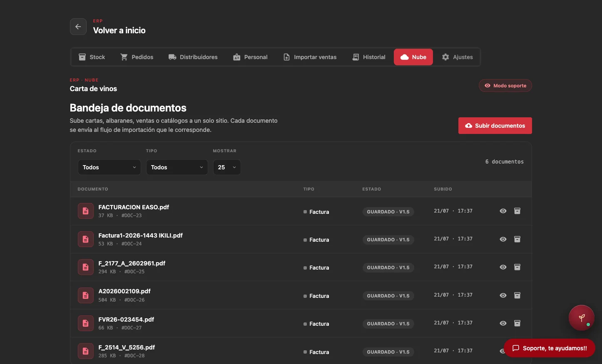Open the Importar ventas tab
This screenshot has width=602, height=364.
310,57
